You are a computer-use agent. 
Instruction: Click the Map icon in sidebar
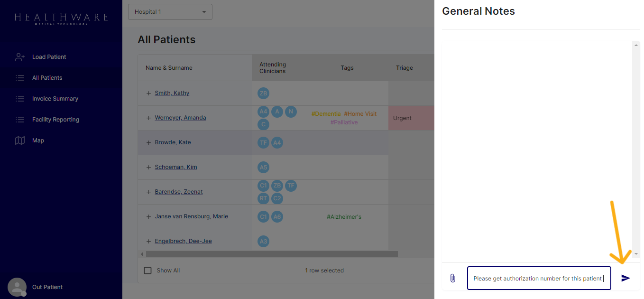20,140
